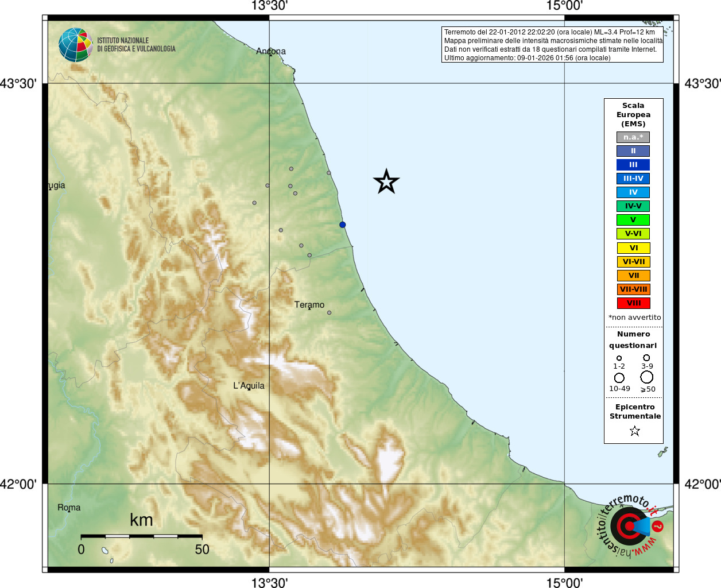The width and height of the screenshot is (721, 588).
Task: Click the V-VI legend swatch
Action: coord(633,234)
